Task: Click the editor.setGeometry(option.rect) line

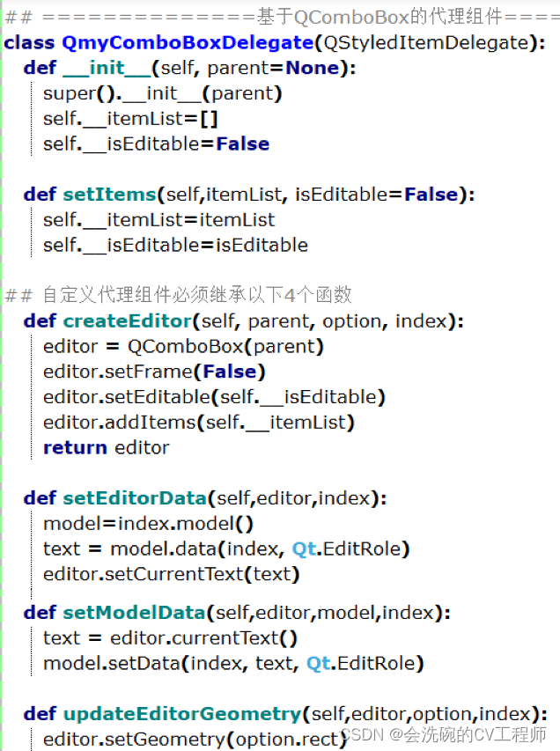Action: [195, 740]
